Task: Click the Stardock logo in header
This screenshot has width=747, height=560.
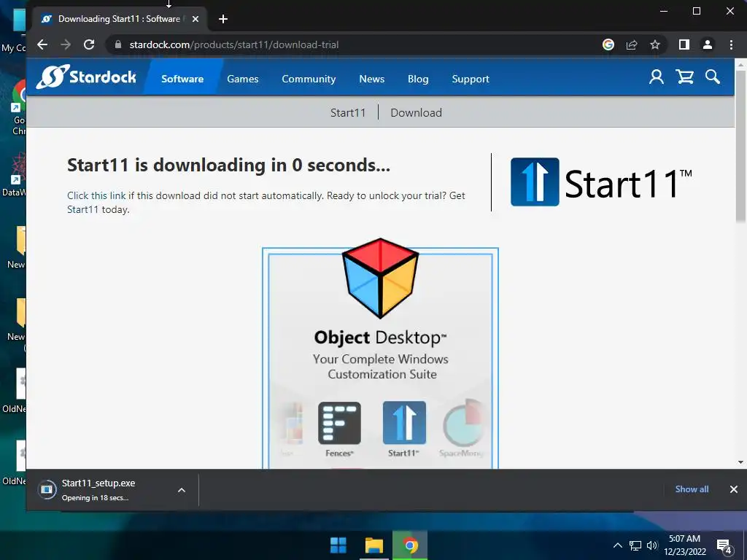Action: (x=87, y=77)
